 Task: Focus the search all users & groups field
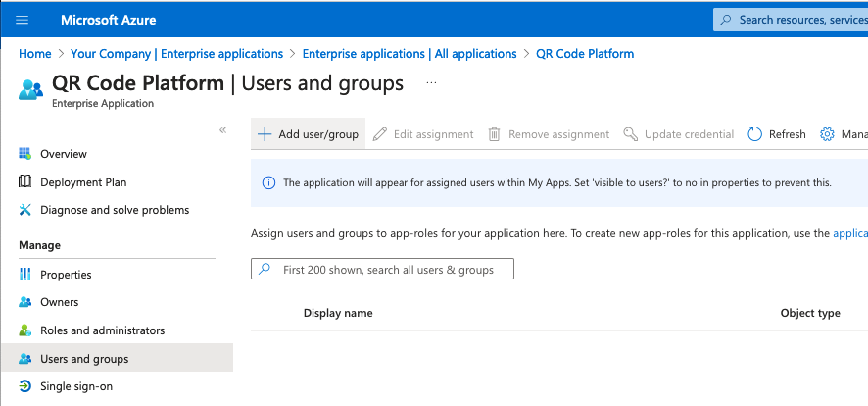pyautogui.click(x=382, y=269)
